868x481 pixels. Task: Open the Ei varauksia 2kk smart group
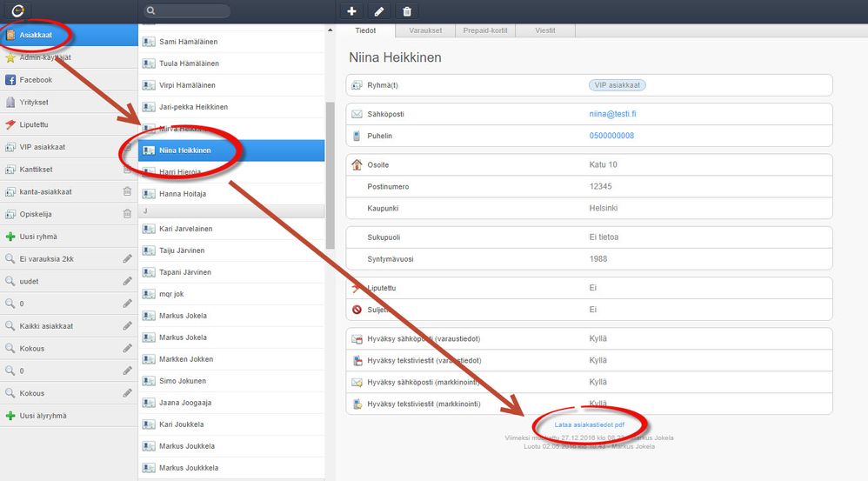pos(69,259)
